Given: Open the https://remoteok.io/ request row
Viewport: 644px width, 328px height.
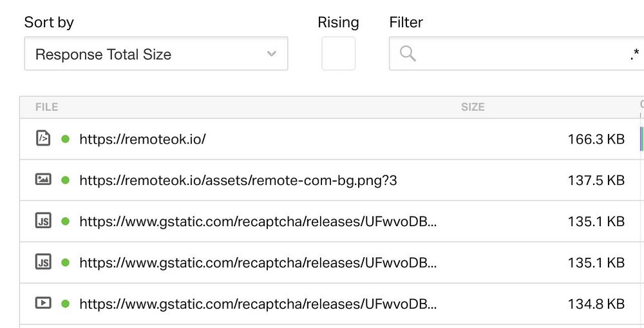Looking at the screenshot, I should (142, 139).
